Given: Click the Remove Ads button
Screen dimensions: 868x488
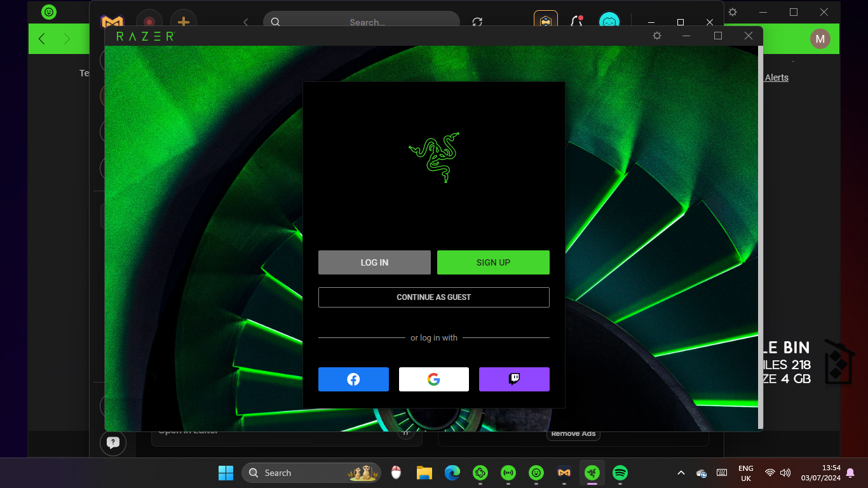Looking at the screenshot, I should [574, 434].
